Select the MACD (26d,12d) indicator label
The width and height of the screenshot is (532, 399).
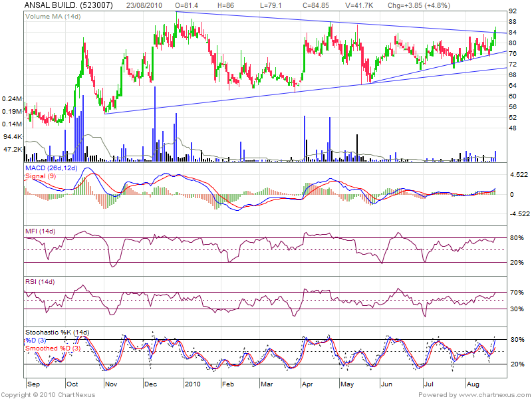[x=51, y=169]
